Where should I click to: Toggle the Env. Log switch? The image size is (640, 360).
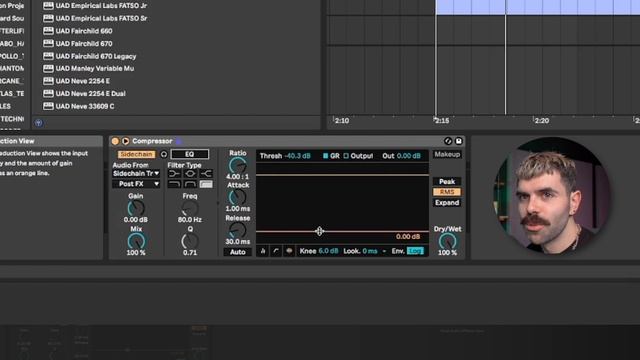pyautogui.click(x=416, y=251)
